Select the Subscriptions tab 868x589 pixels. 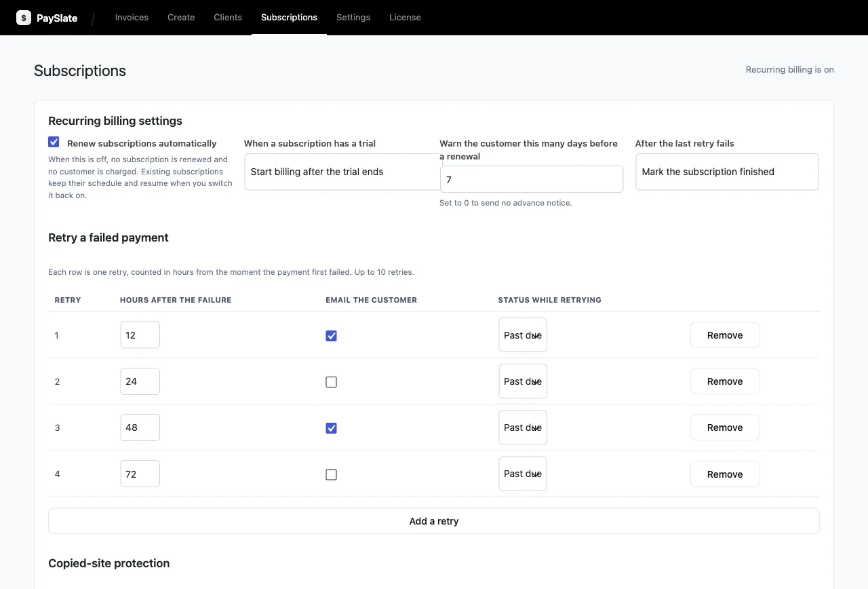tap(289, 18)
